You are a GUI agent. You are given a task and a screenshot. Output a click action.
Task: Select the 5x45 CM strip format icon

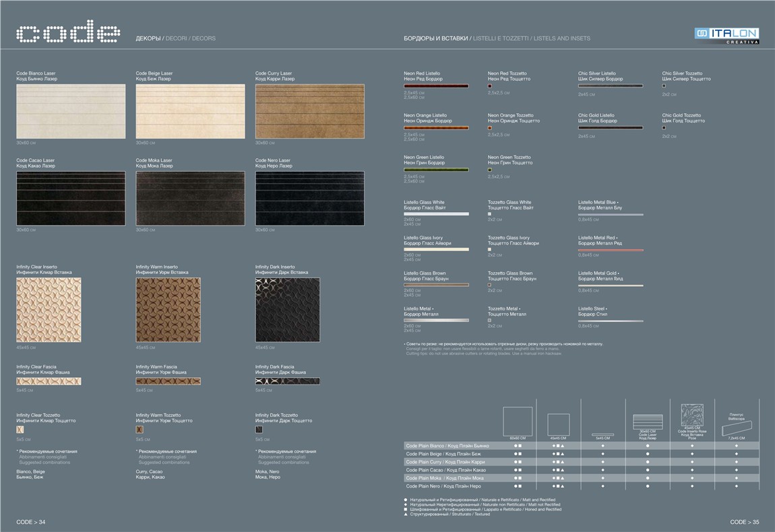click(x=602, y=434)
